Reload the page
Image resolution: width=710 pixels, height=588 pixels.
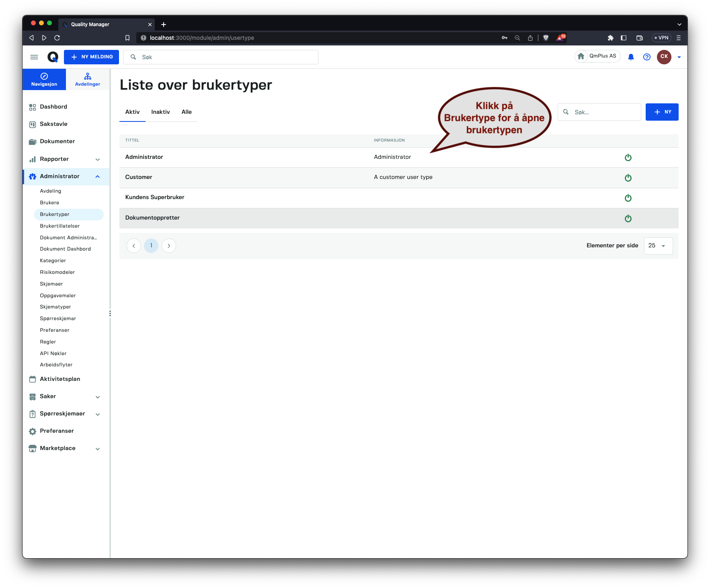(57, 38)
